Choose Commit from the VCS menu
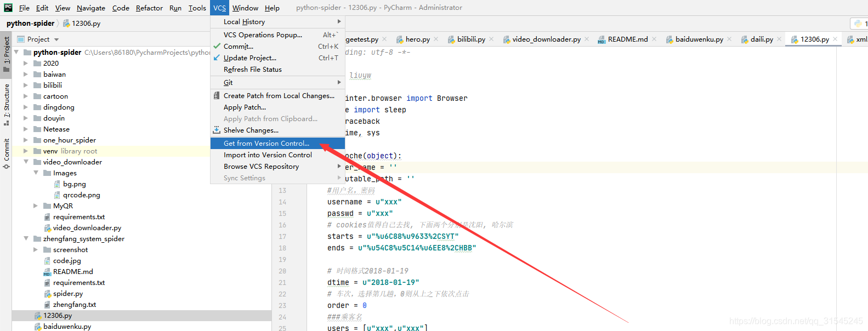Image resolution: width=868 pixels, height=331 pixels. point(277,46)
